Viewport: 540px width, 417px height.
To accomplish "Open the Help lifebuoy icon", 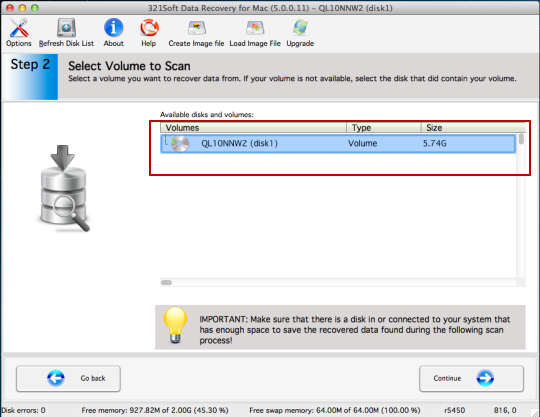I will coord(149,28).
